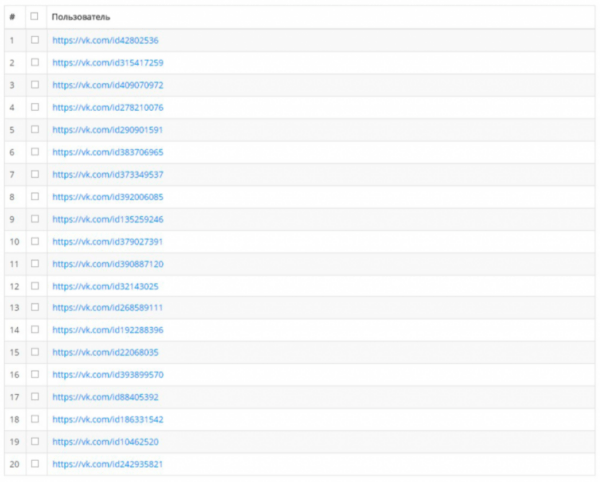Screen dimensions: 600x482
Task: Click the row number '8' cell
Action: click(12, 197)
